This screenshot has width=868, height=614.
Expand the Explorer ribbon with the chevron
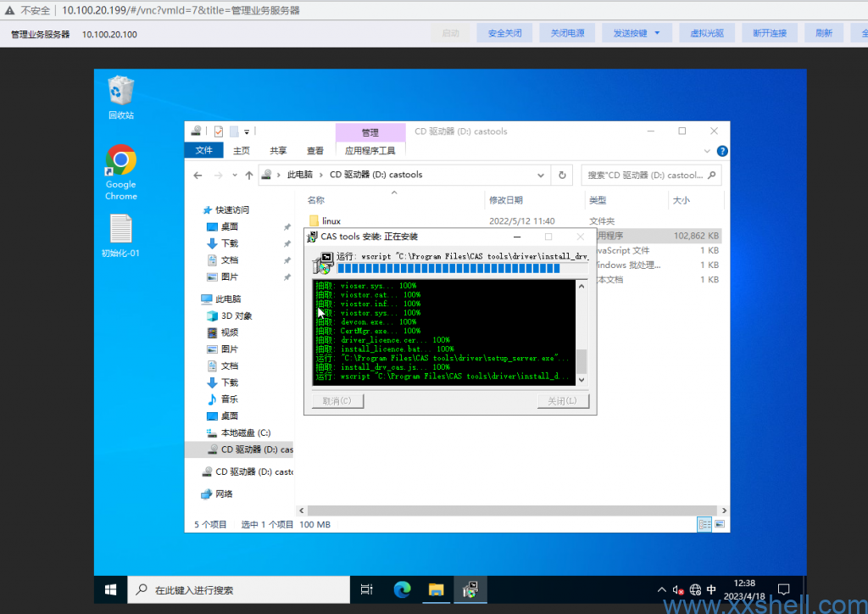(x=709, y=151)
